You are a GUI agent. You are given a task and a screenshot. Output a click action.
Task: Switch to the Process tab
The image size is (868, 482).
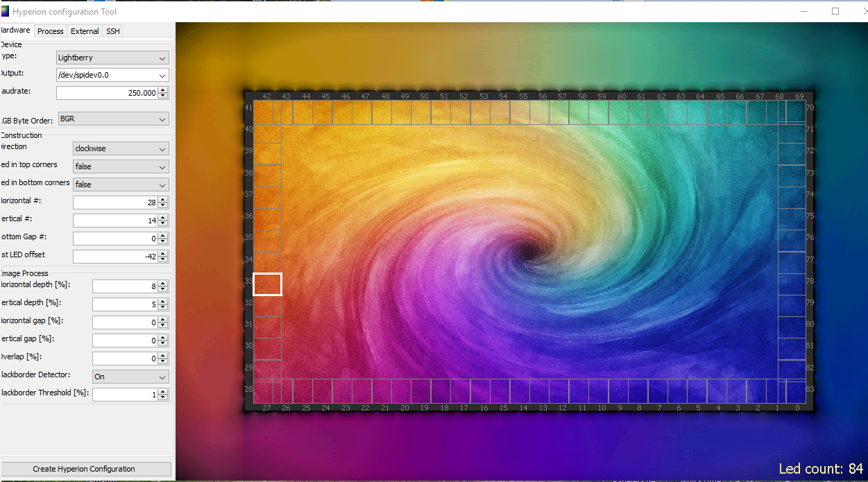click(50, 31)
